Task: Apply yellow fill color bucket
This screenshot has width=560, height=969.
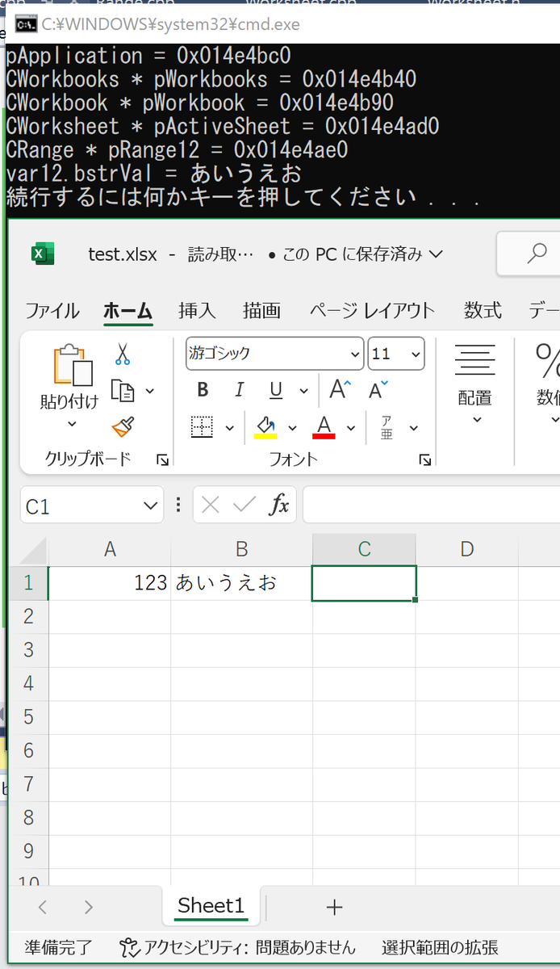Action: pos(265,427)
